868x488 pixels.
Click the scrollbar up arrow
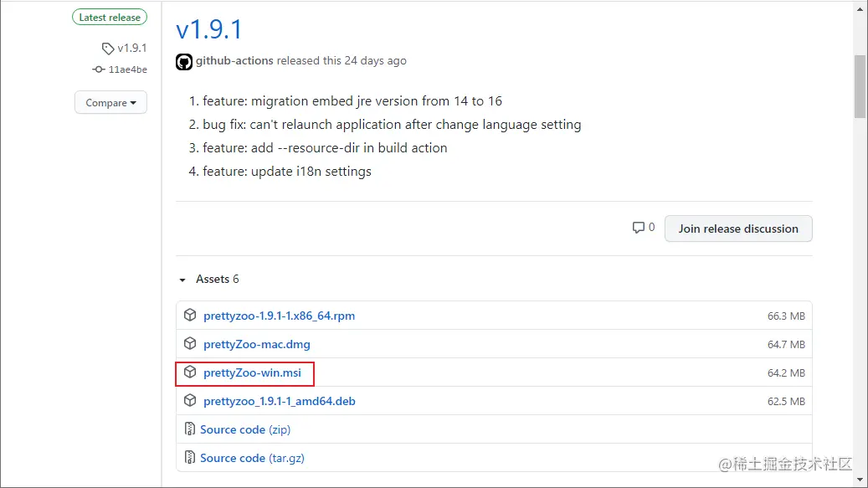(x=860, y=9)
